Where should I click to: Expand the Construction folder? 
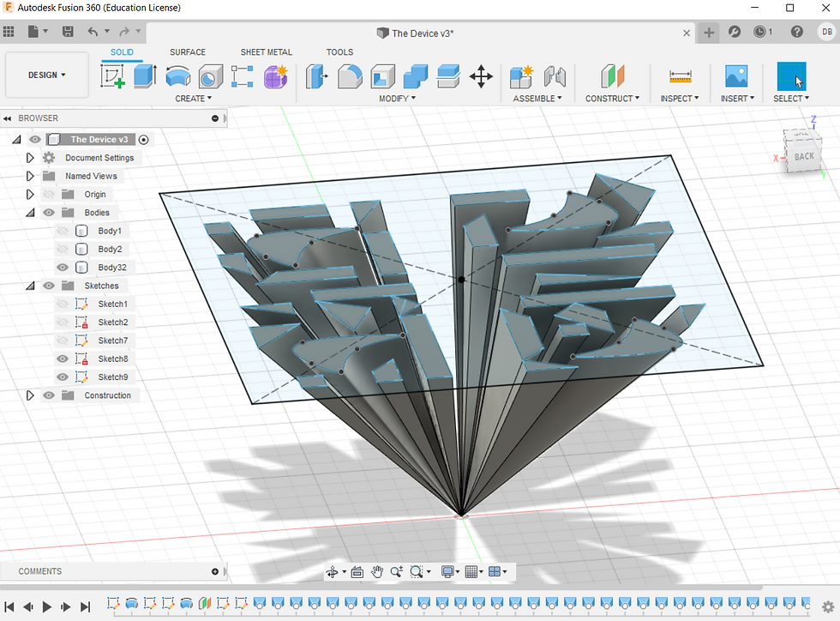(30, 395)
